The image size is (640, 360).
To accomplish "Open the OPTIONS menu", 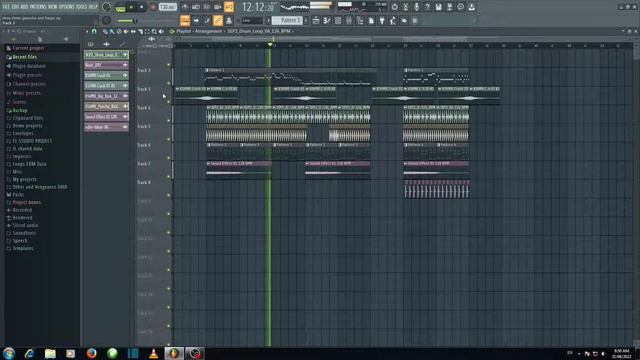I will point(67,7).
